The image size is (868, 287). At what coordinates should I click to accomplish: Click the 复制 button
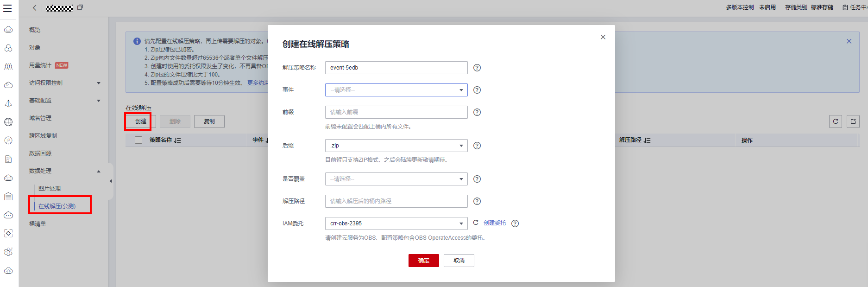209,121
